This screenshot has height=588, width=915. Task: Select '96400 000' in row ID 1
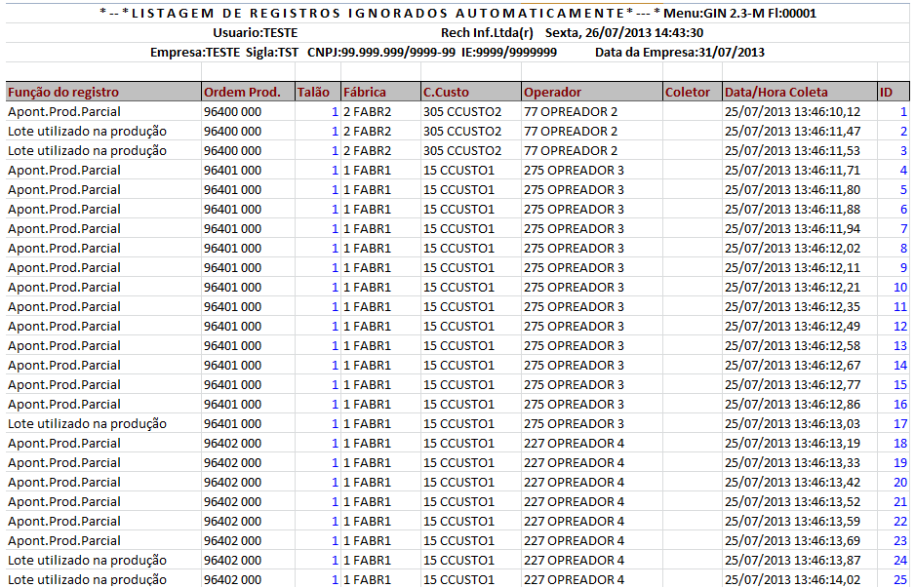(x=232, y=112)
